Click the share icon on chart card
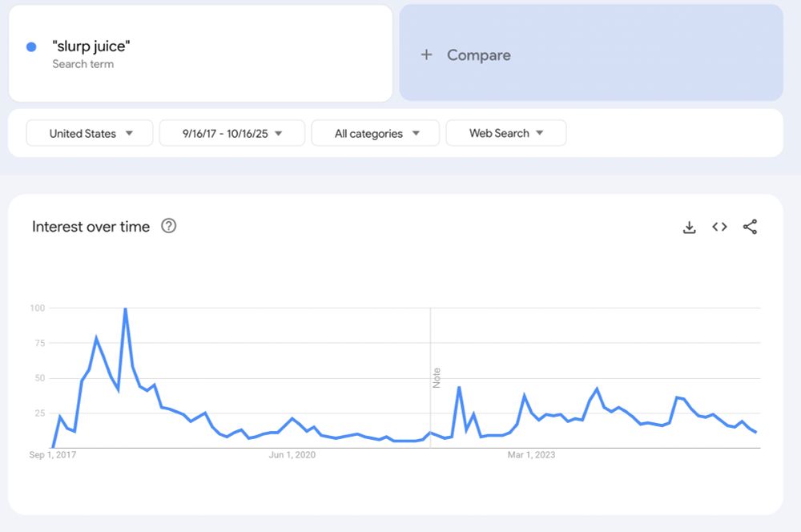This screenshot has width=801, height=532. [x=750, y=227]
